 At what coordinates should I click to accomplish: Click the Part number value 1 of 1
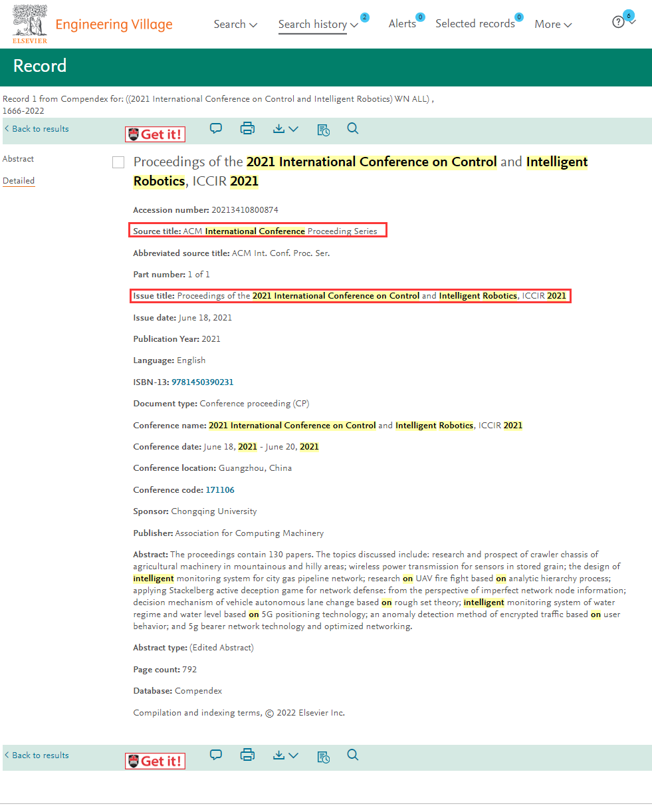tap(199, 275)
